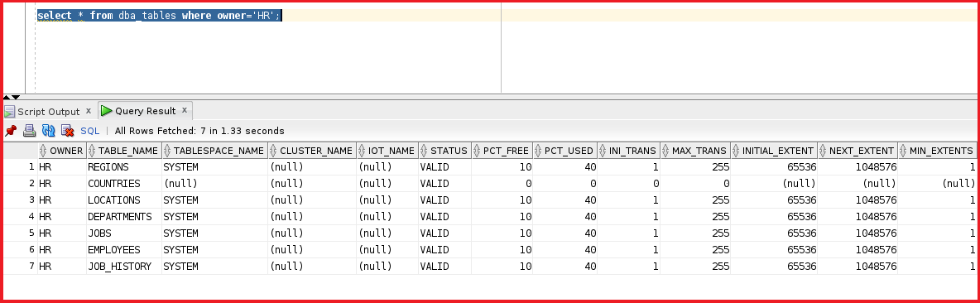Click the INITIAL_EXTENT column header
The image size is (980, 303).
(x=774, y=151)
